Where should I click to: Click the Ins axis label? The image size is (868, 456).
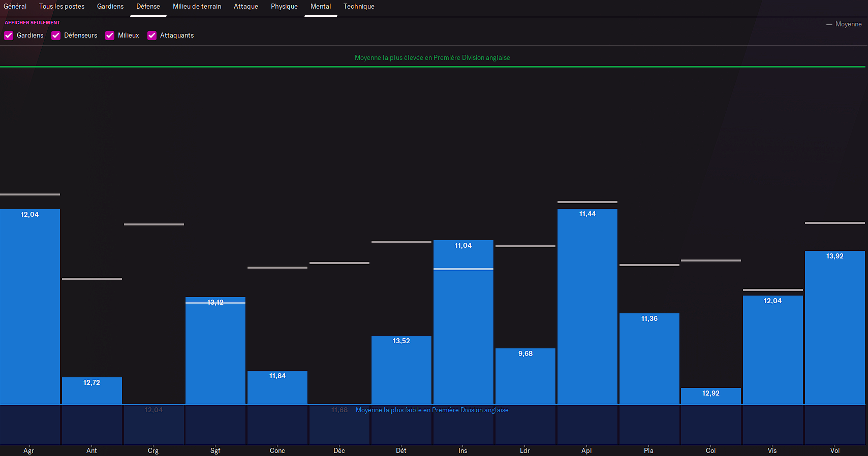(x=462, y=450)
